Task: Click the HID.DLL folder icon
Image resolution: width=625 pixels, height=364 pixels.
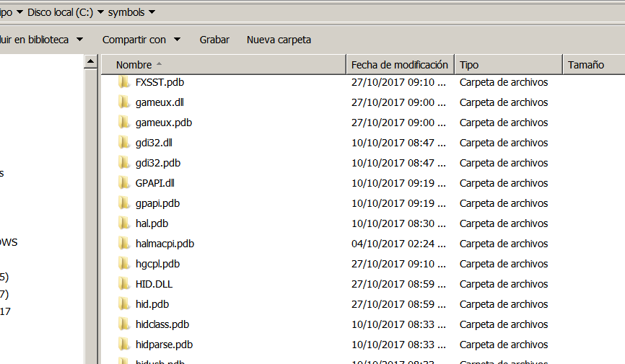Action: 123,284
